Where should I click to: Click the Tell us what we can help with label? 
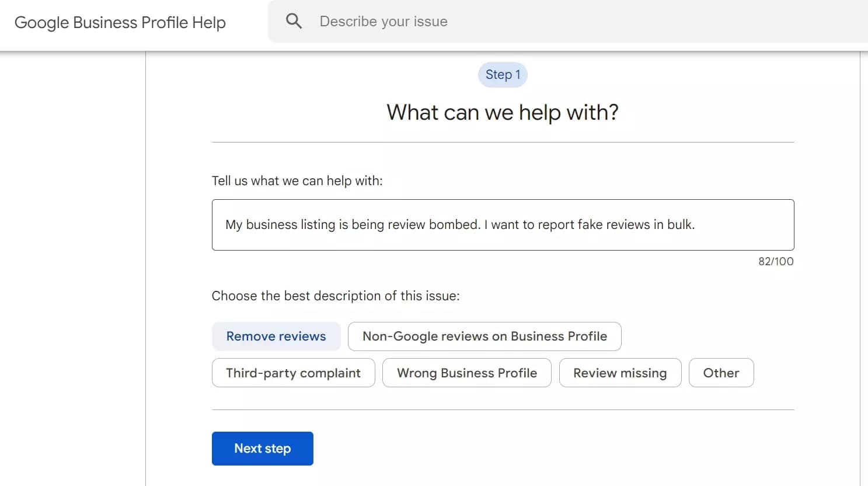297,180
